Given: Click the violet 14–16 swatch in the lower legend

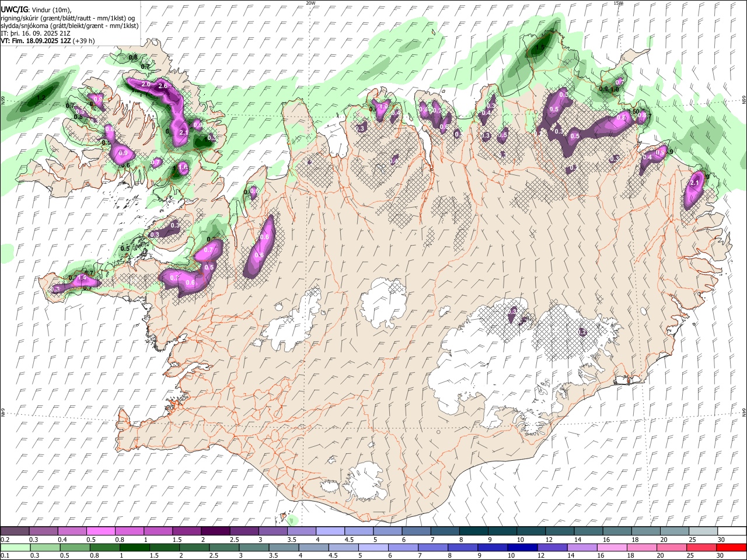Looking at the screenshot, I should 582,548.
